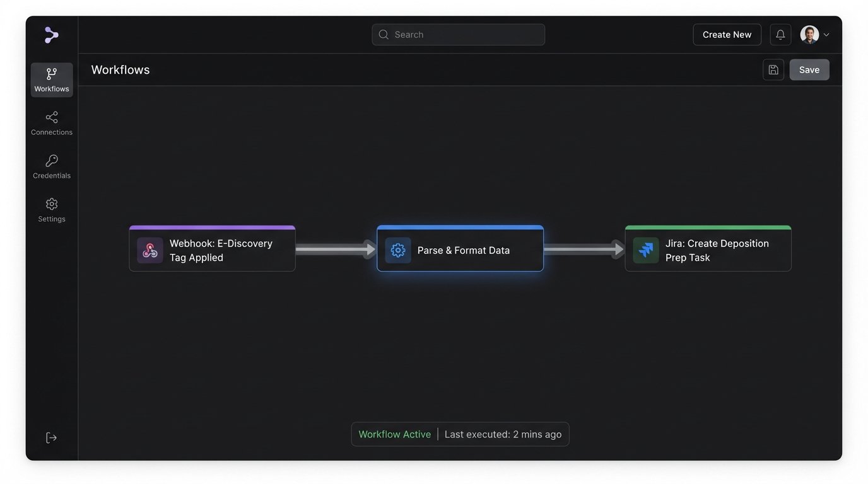Click the app logo at the top left
This screenshot has width=868, height=484.
tap(51, 35)
